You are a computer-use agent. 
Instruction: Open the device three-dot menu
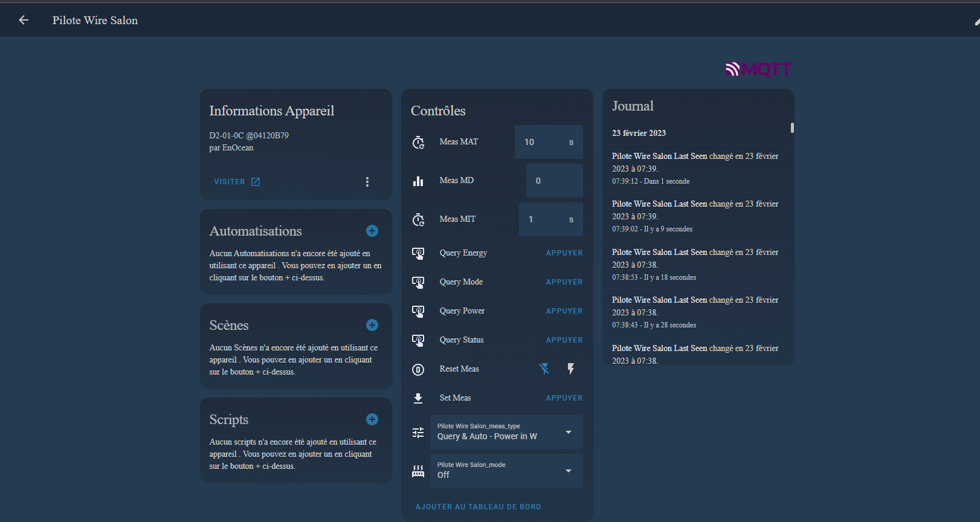367,182
